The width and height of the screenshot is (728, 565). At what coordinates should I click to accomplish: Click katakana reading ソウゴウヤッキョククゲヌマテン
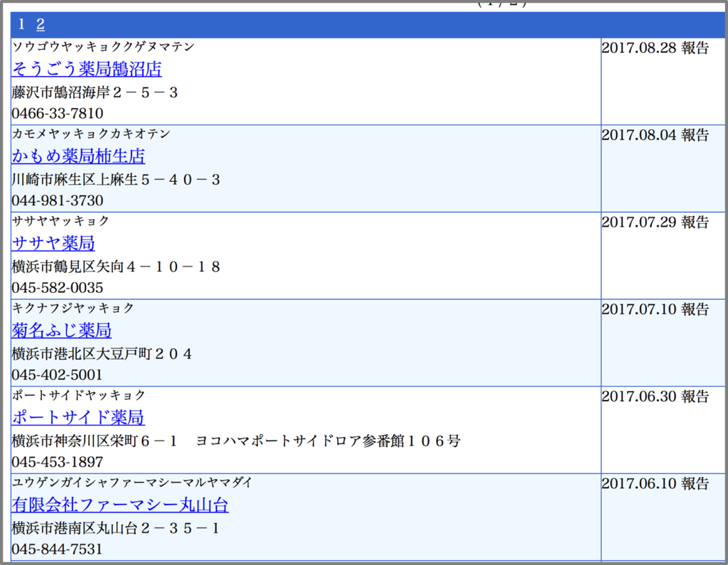pyautogui.click(x=104, y=47)
